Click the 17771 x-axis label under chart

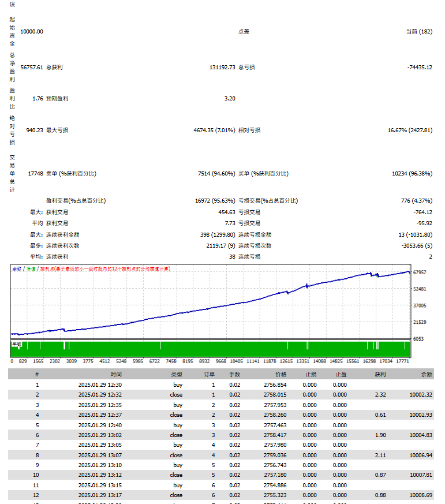pyautogui.click(x=403, y=361)
